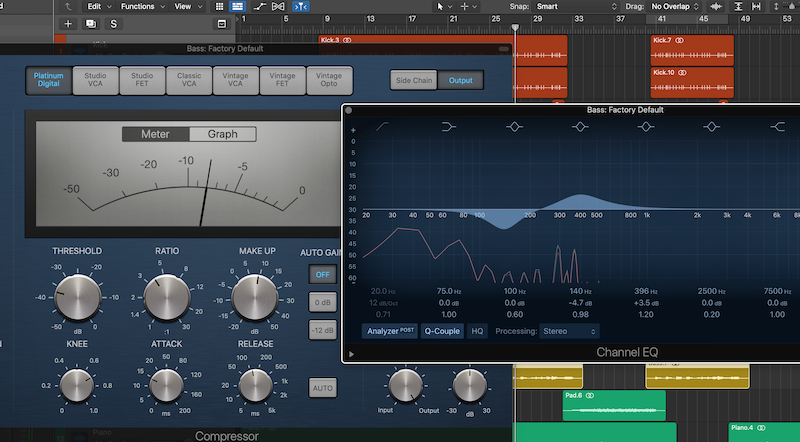Viewport: 800px width, 442px height.
Task: Open the pointer tool selector dropdown
Action: tap(444, 7)
